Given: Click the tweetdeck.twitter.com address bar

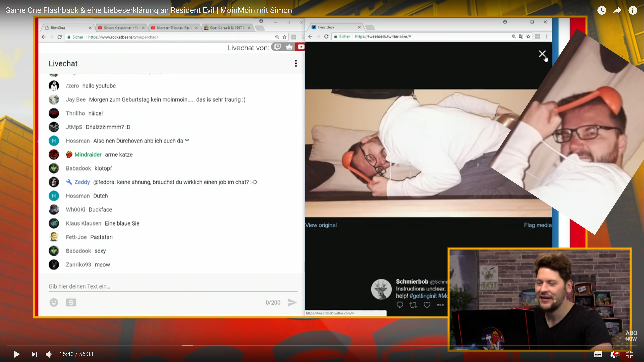Looking at the screenshot, I should [432, 37].
